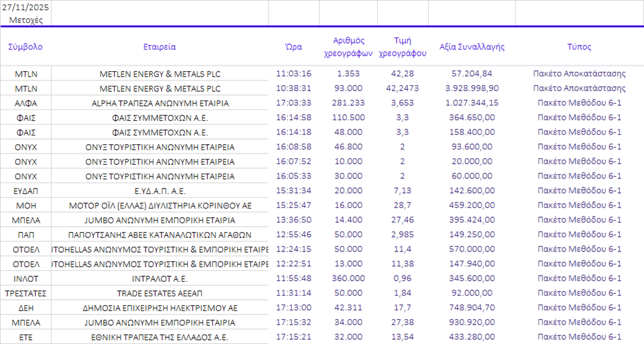The image size is (644, 344).
Task: Select MTLN symbol in the 11:03:16 row
Action: pos(26,74)
